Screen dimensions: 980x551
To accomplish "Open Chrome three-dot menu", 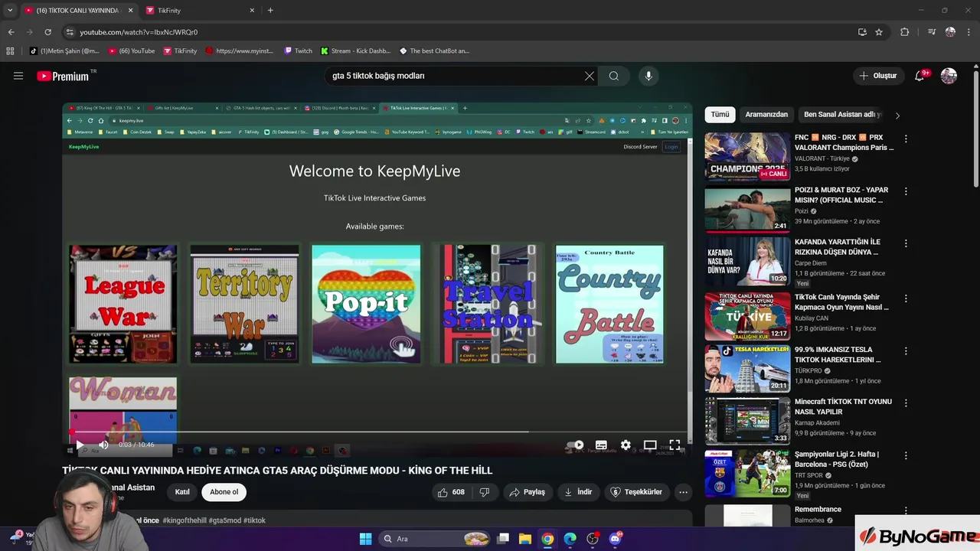I will coord(969,32).
